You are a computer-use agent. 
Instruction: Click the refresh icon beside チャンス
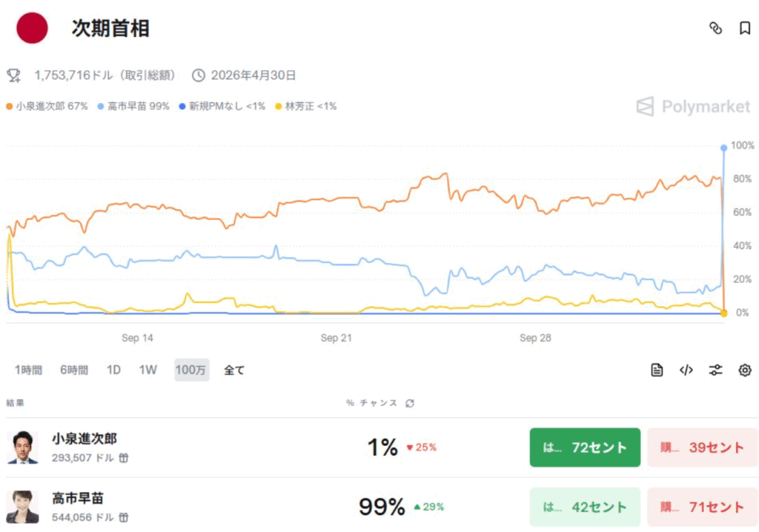[410, 403]
